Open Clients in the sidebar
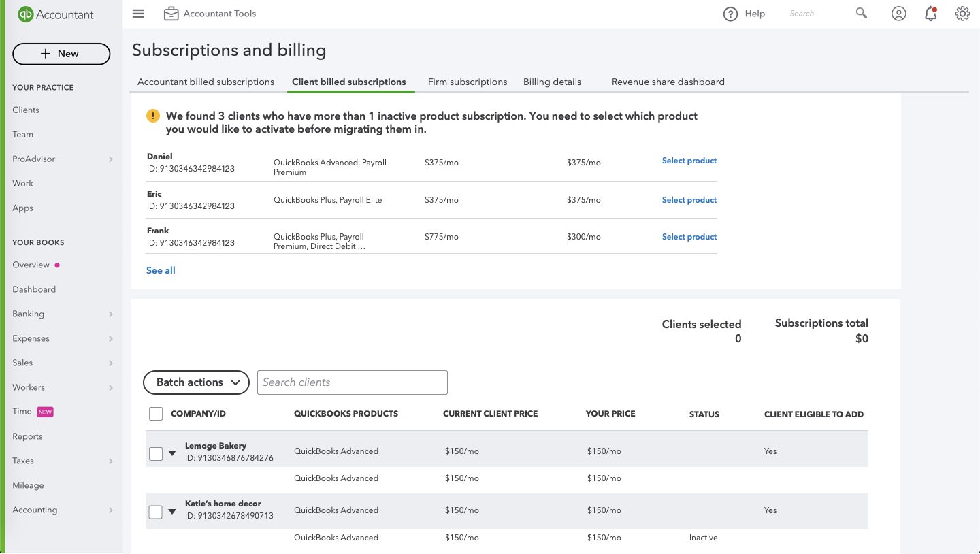Image resolution: width=980 pixels, height=554 pixels. 26,110
